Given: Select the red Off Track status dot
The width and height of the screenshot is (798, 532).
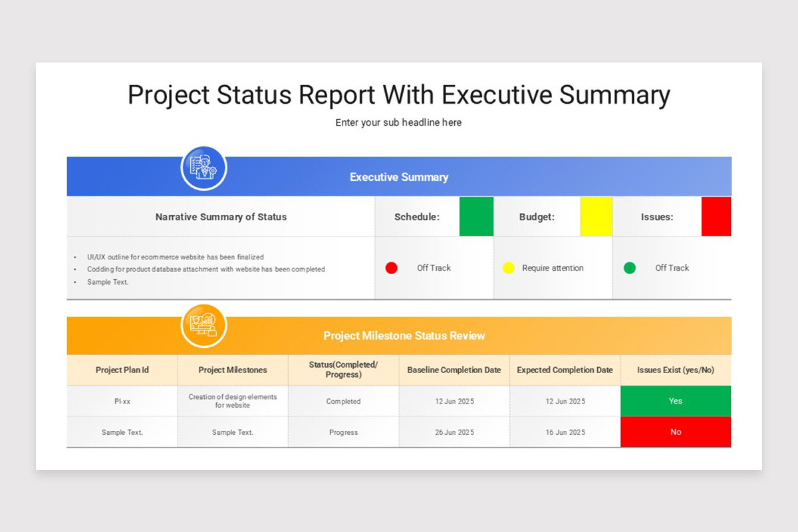Looking at the screenshot, I should tap(391, 267).
